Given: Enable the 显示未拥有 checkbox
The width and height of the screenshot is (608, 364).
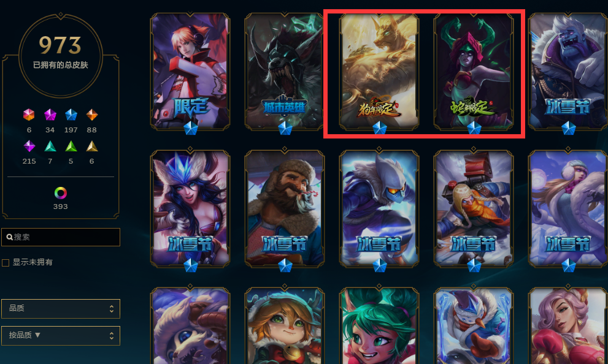Looking at the screenshot, I should (x=6, y=263).
